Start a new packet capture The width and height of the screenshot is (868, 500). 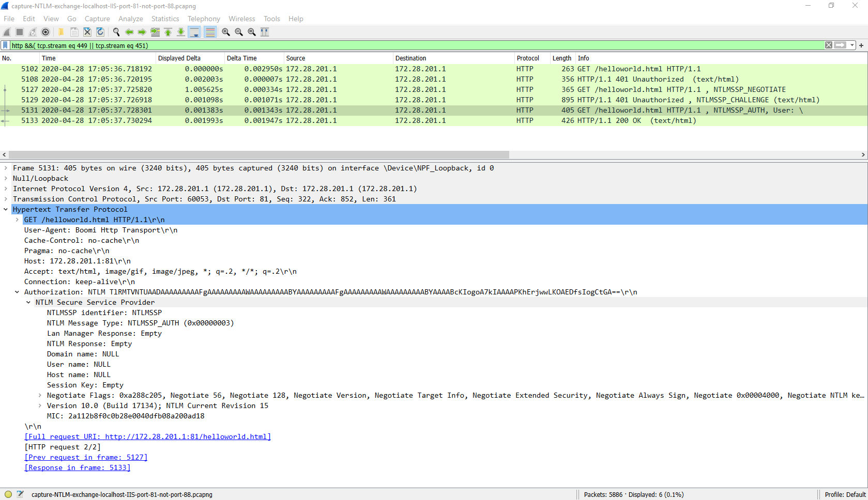6,32
